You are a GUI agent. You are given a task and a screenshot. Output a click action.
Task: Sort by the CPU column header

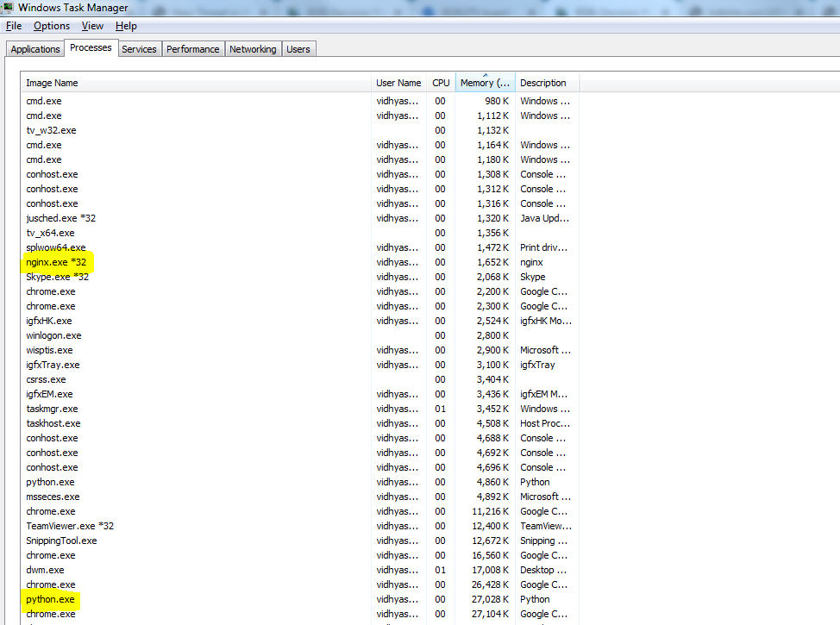(x=441, y=83)
